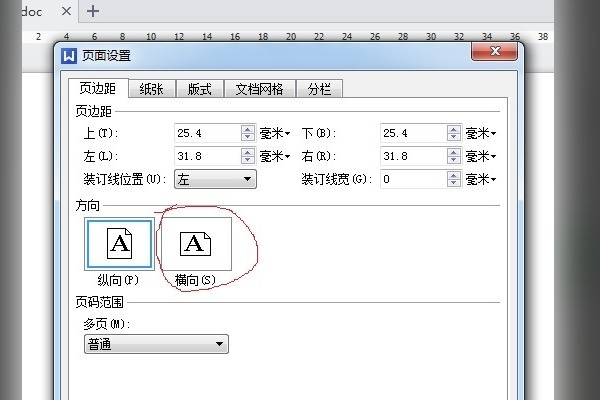The height and width of the screenshot is (400, 600).
Task: Decrease the 下(B) margin value
Action: pyautogui.click(x=454, y=137)
